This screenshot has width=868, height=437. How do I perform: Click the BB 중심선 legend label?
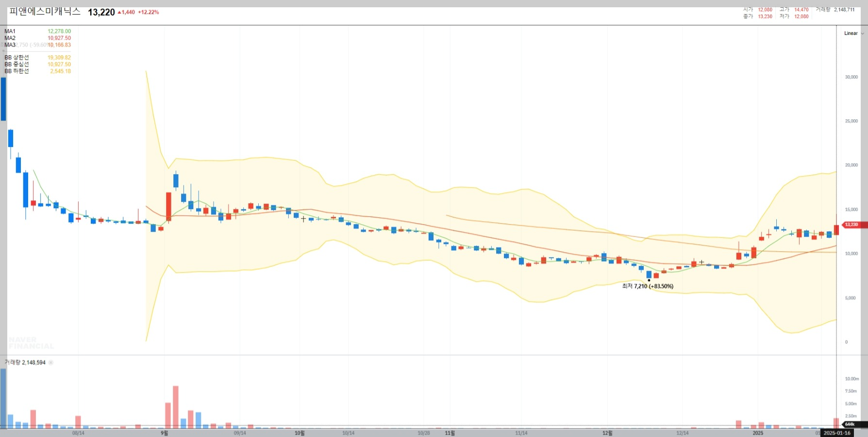tap(17, 64)
